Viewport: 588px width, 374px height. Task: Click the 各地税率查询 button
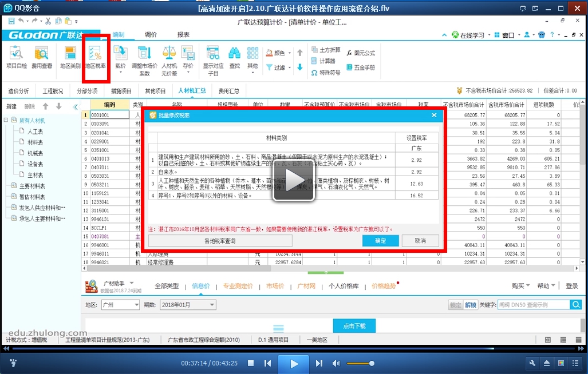tap(220, 241)
